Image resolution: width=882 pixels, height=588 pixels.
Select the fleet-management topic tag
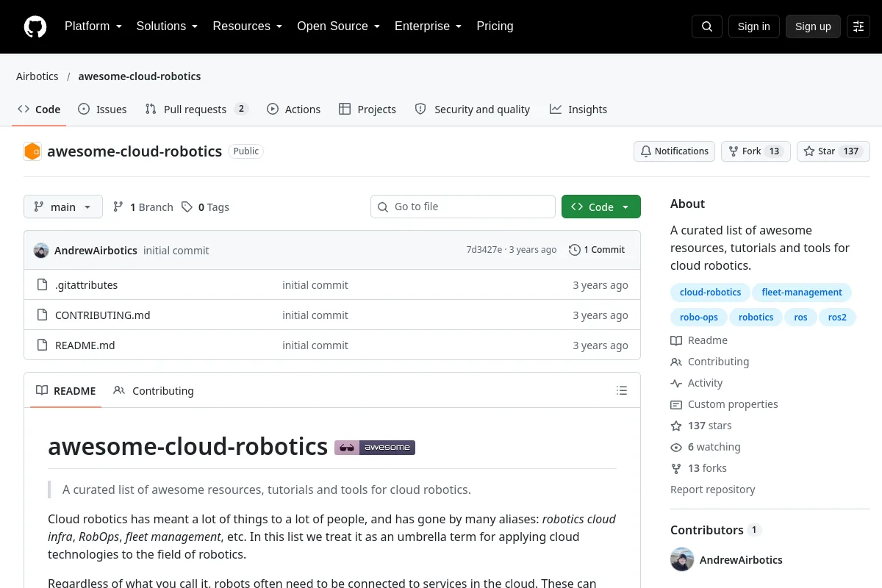[802, 293]
